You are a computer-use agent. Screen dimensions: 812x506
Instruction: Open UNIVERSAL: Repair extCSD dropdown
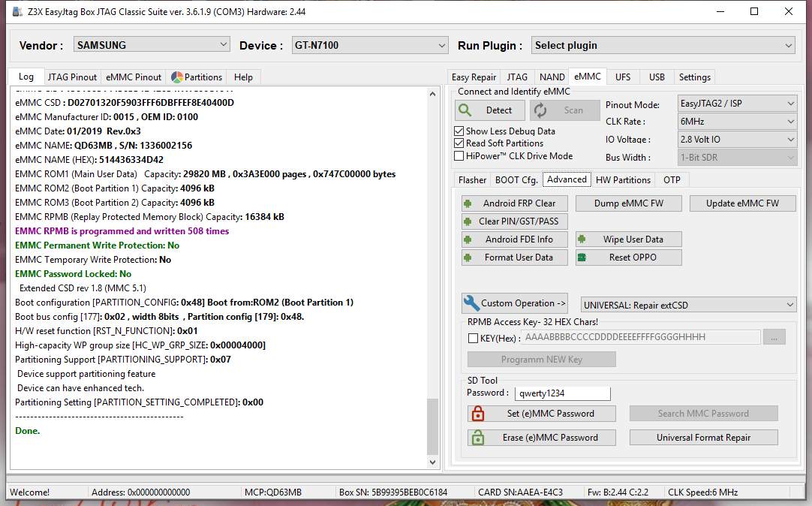pyautogui.click(x=689, y=305)
